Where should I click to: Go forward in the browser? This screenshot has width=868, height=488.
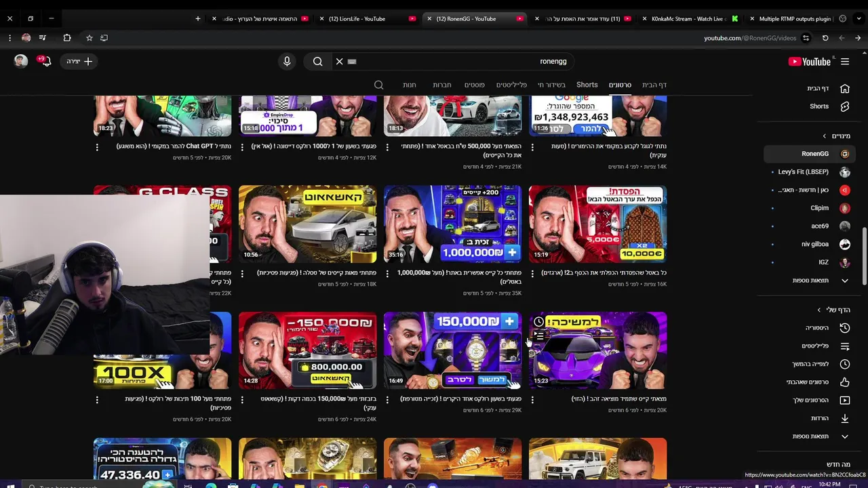tap(858, 38)
